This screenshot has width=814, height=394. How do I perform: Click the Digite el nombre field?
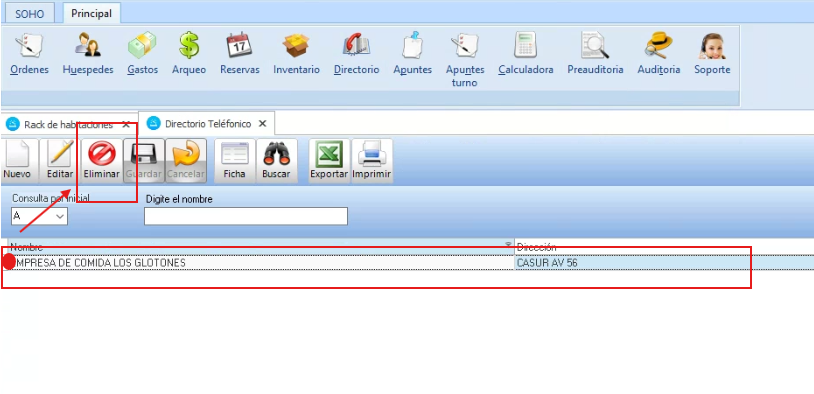[x=246, y=216]
